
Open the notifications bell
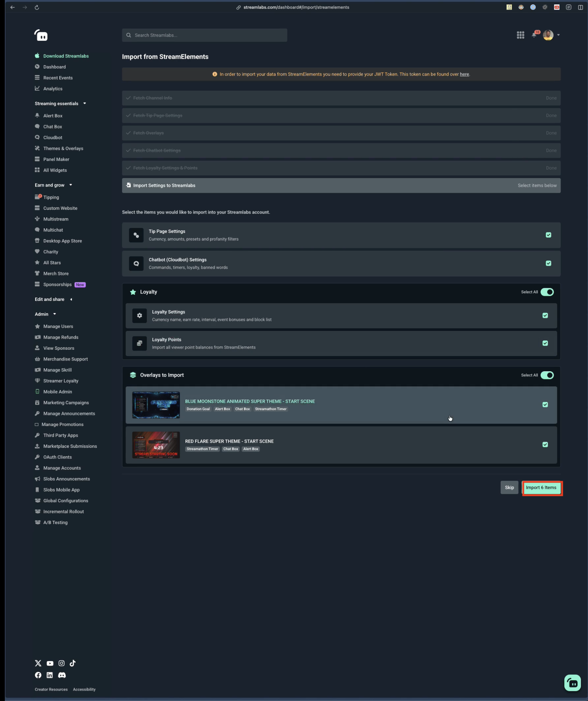point(534,35)
